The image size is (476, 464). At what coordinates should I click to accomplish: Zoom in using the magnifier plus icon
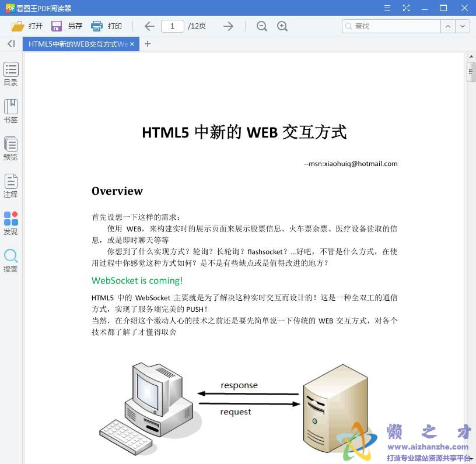(283, 26)
